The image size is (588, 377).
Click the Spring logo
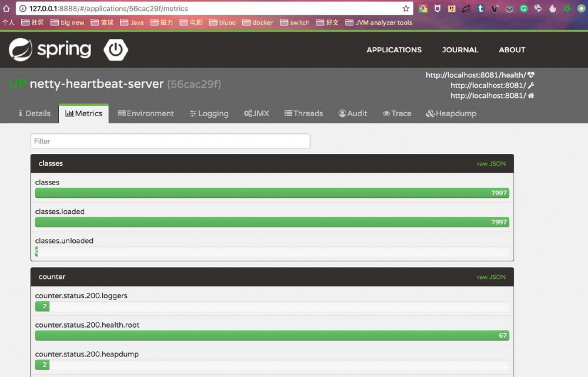click(x=50, y=49)
